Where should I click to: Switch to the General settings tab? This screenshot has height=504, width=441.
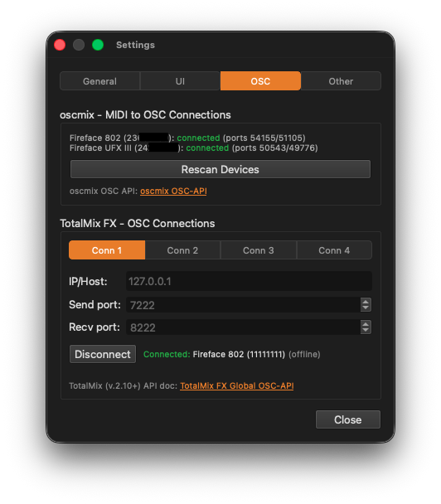tap(100, 81)
